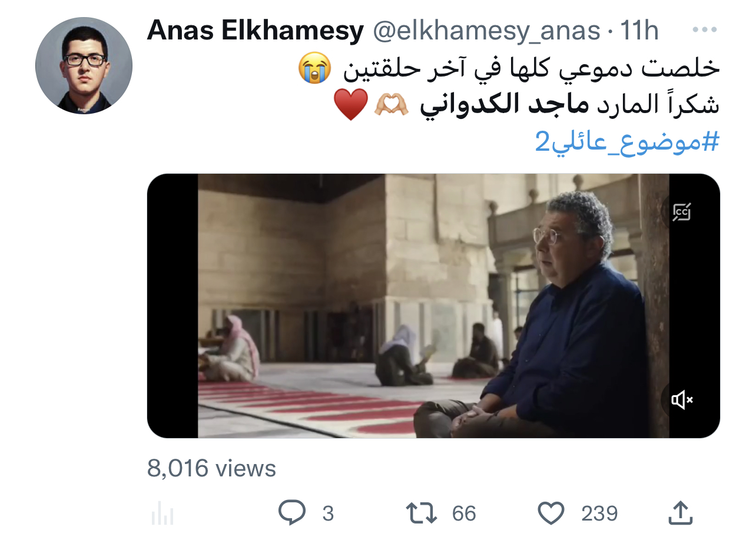Reply using the speech bubble icon
756x550 pixels.
pos(292,513)
